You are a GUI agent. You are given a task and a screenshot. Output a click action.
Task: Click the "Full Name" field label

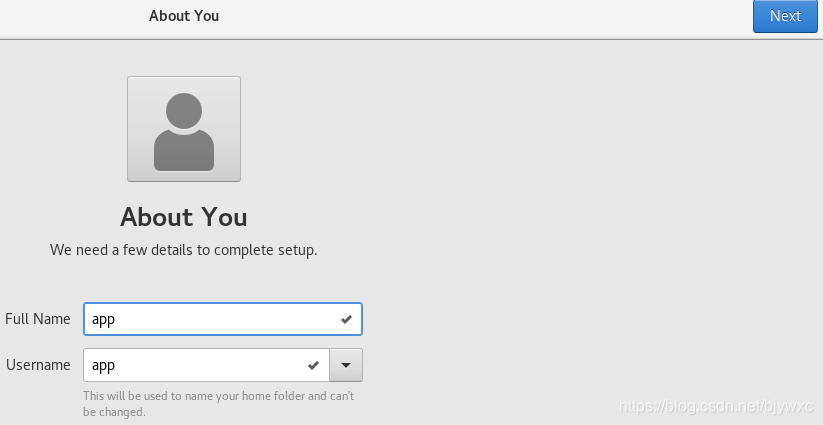(x=38, y=319)
